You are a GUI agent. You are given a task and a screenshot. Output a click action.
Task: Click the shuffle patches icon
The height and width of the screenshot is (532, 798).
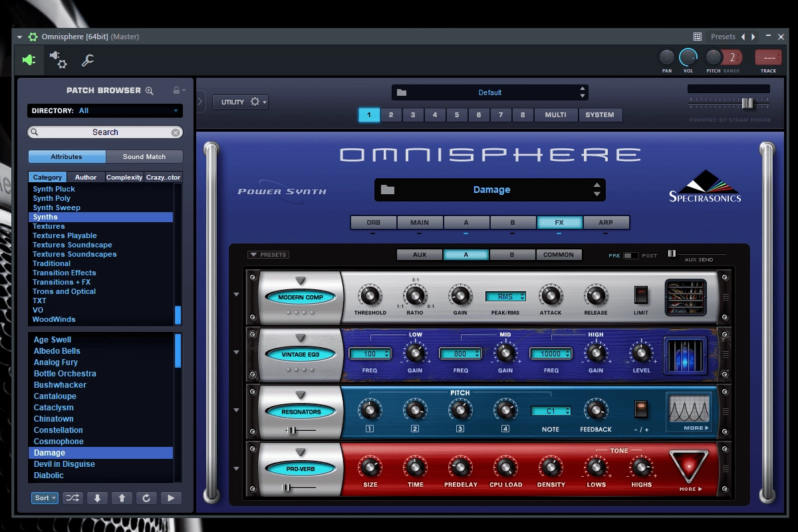tap(72, 497)
